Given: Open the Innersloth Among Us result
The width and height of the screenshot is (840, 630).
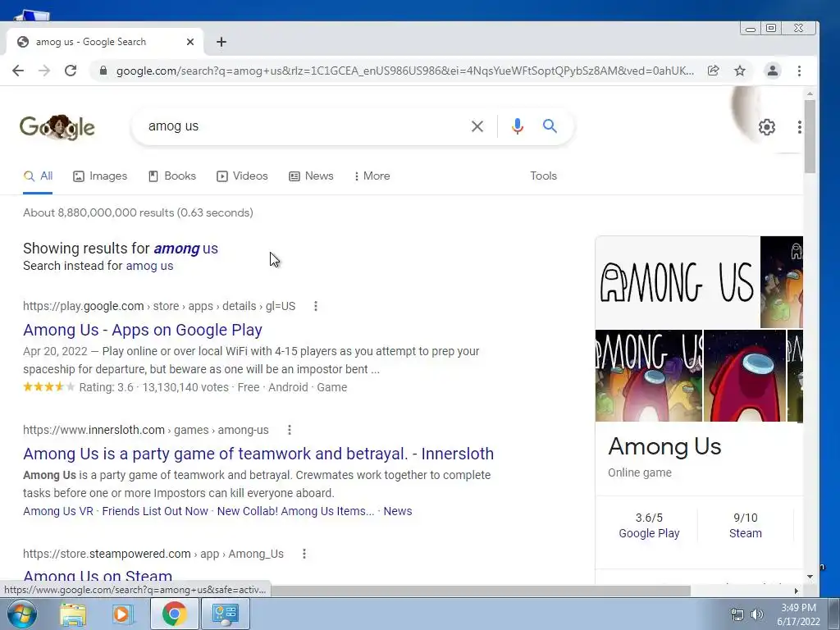Looking at the screenshot, I should click(x=258, y=454).
